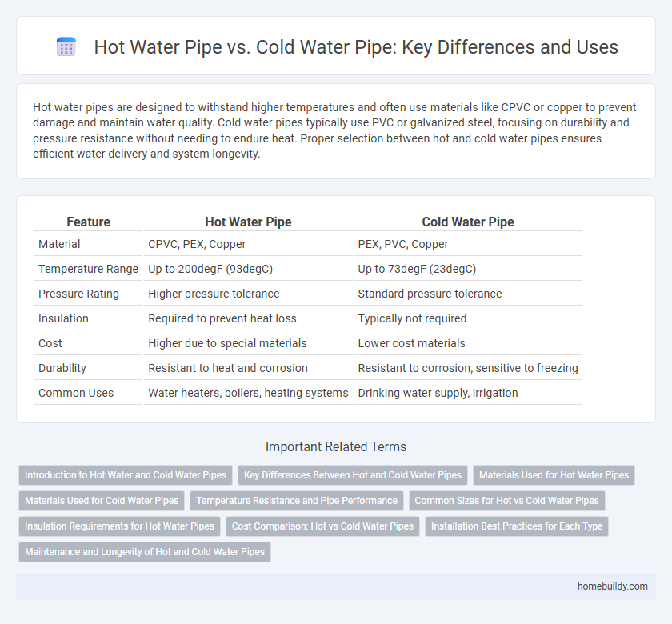This screenshot has width=672, height=624.
Task: Select the Feature column header
Action: point(88,222)
